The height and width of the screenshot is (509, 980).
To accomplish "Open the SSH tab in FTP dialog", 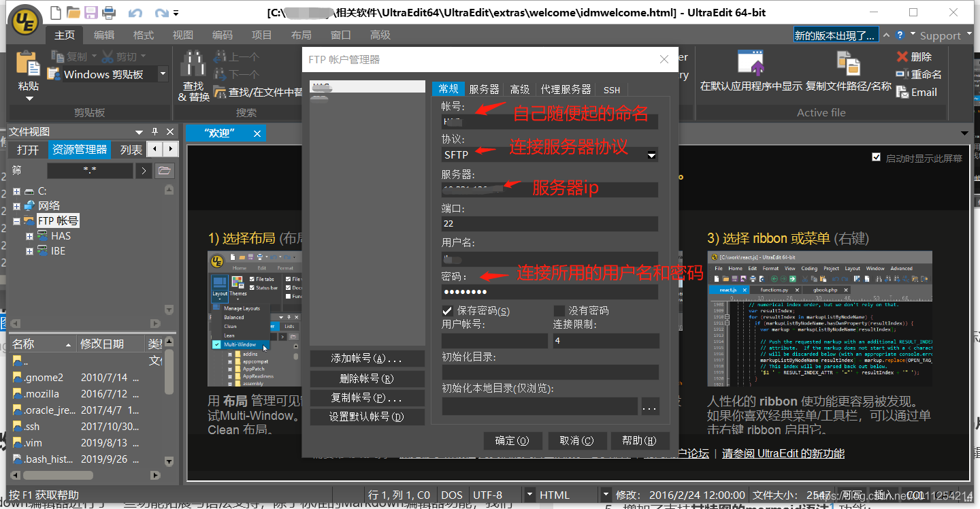I will (612, 89).
